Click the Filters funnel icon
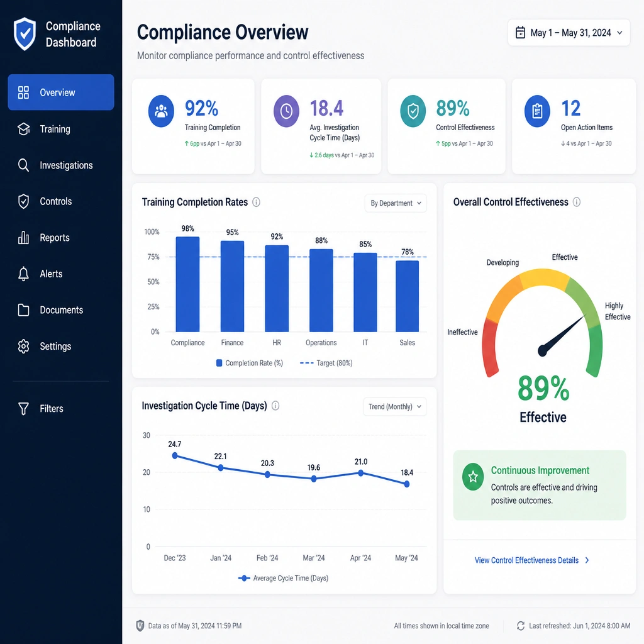644x644 pixels. coord(23,409)
